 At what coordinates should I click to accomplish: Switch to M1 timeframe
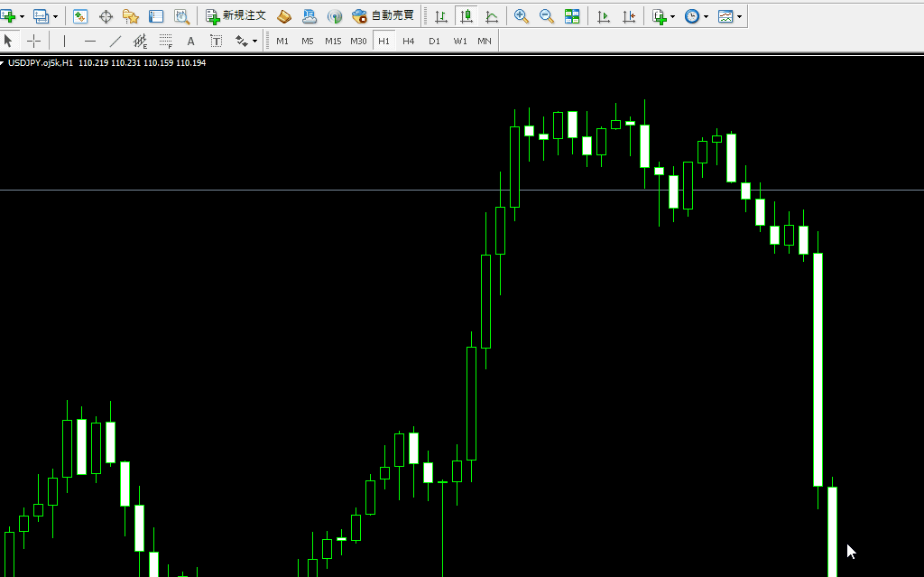(x=282, y=41)
